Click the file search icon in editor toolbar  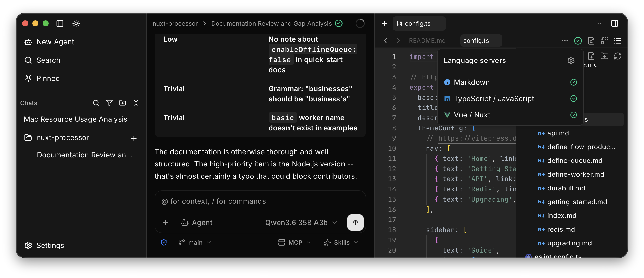(591, 41)
